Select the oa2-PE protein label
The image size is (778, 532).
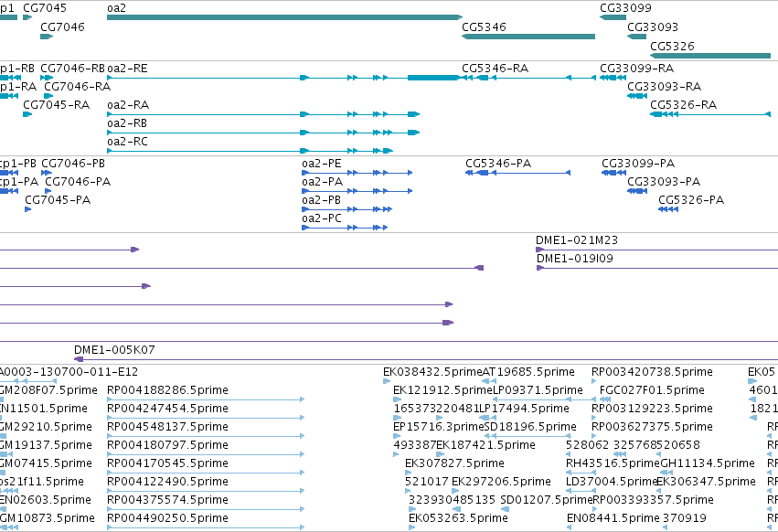coord(322,164)
